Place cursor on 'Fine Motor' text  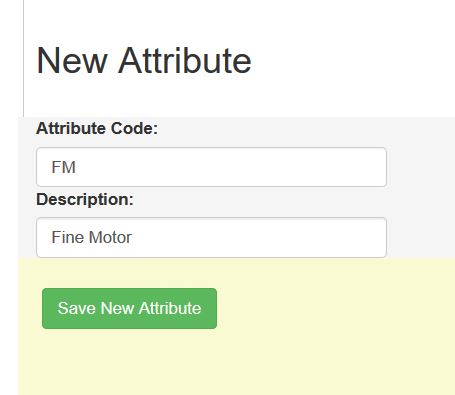pyautogui.click(x=92, y=237)
